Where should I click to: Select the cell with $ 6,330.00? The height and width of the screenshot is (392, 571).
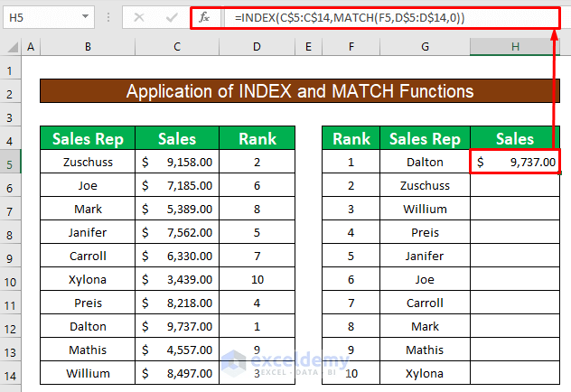point(177,256)
